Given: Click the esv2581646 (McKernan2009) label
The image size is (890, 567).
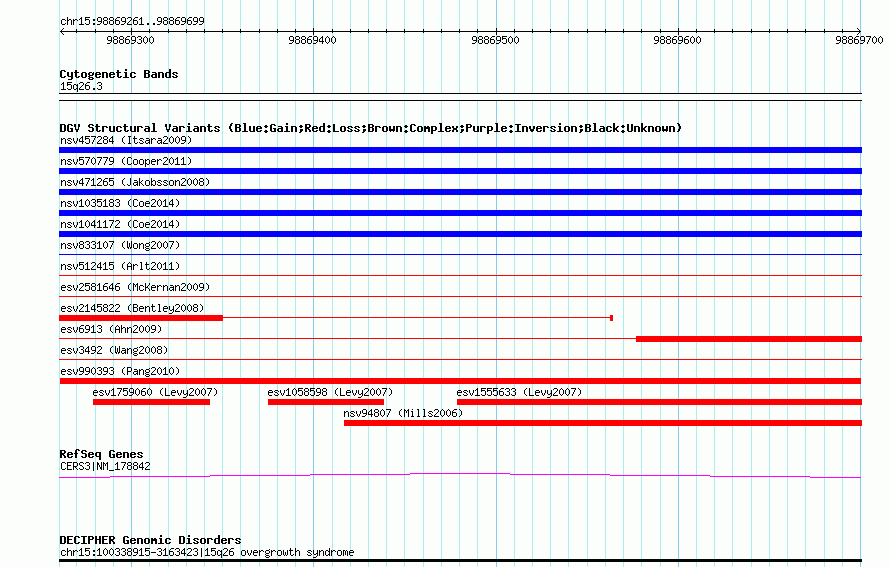Looking at the screenshot, I should [135, 287].
